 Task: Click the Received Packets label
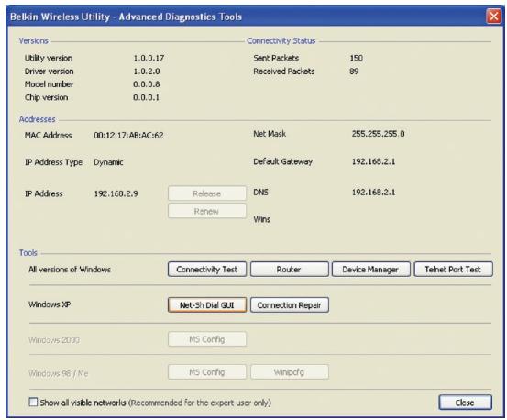pos(284,72)
